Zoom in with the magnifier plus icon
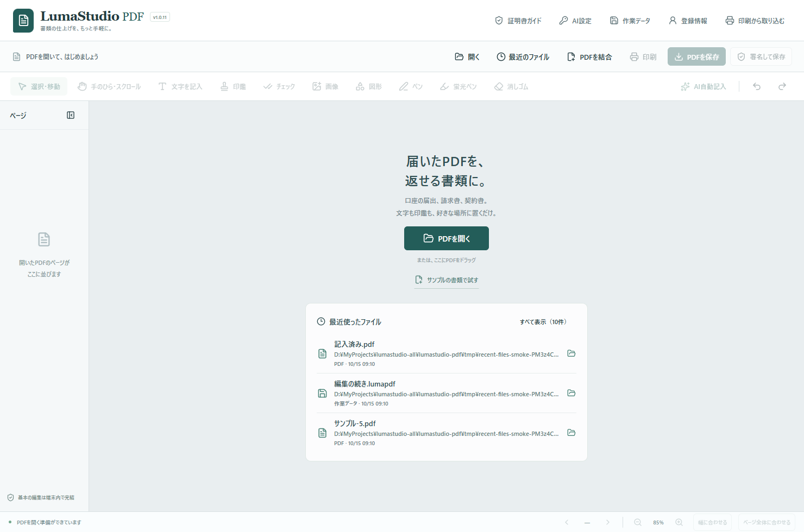Viewport: 804px width, 532px height. [679, 522]
